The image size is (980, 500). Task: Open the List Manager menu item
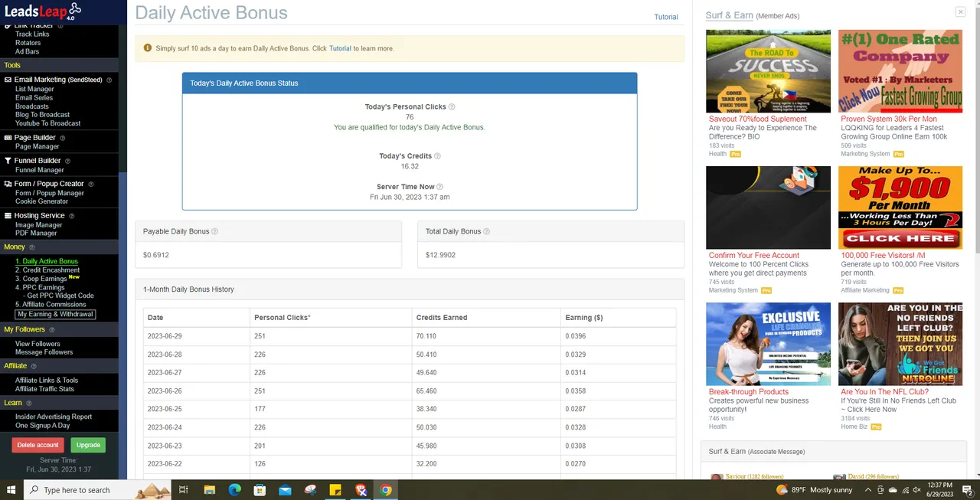34,89
